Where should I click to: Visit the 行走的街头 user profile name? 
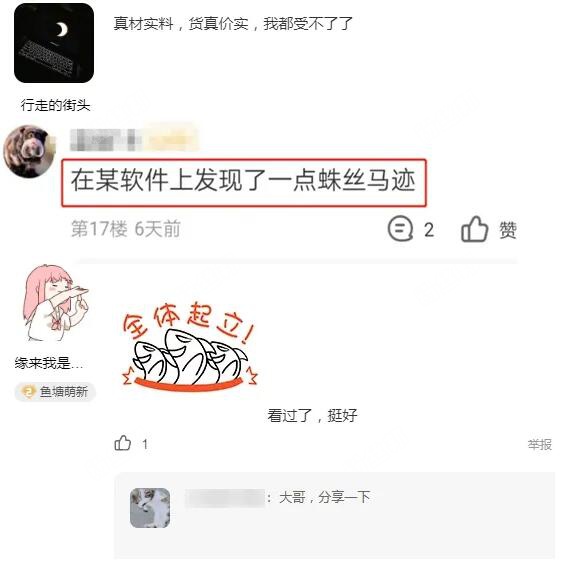point(55,105)
